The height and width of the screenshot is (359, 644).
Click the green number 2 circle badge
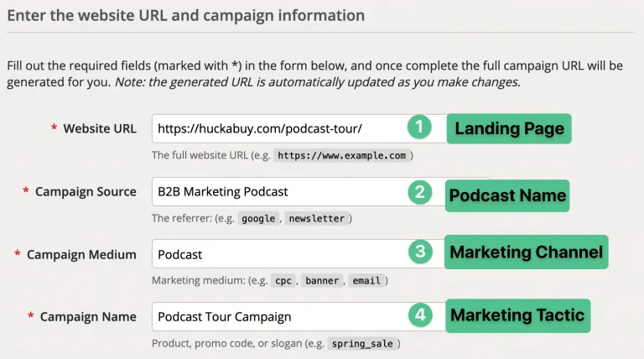(420, 192)
